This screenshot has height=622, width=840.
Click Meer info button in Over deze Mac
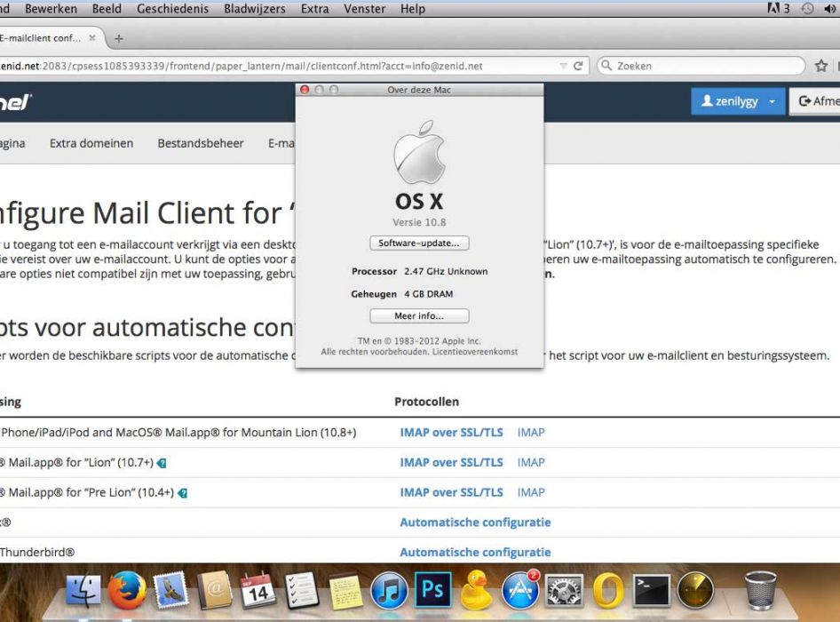point(419,315)
